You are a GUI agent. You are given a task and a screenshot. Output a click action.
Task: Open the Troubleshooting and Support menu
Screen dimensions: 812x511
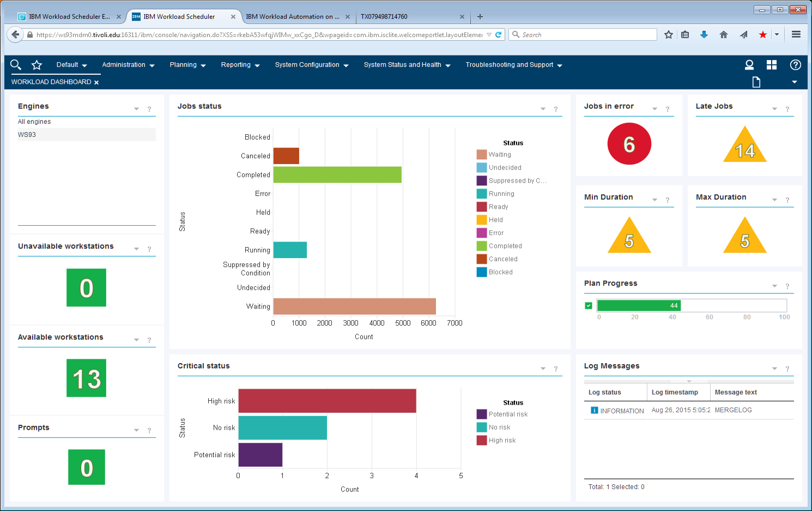coord(514,65)
